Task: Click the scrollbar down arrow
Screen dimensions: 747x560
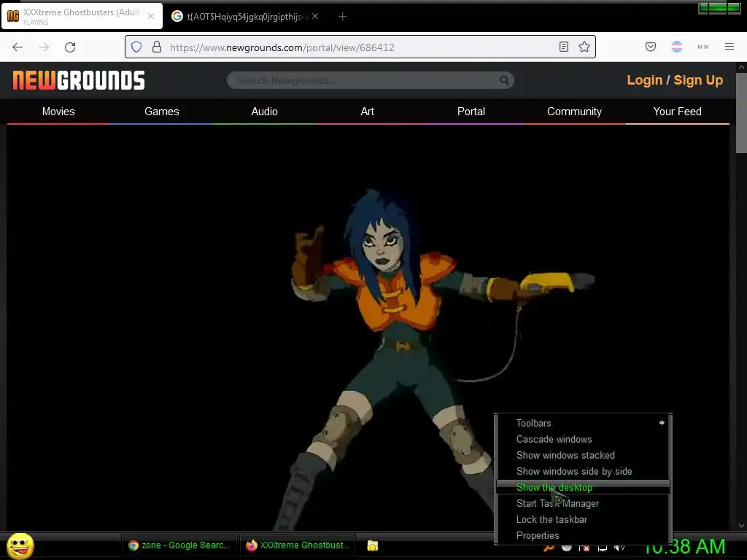Action: tap(741, 526)
